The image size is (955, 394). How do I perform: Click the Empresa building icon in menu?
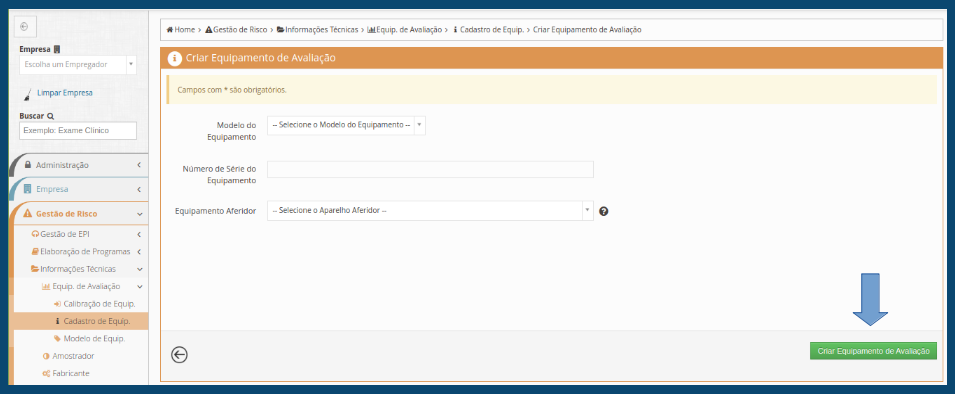tap(27, 189)
